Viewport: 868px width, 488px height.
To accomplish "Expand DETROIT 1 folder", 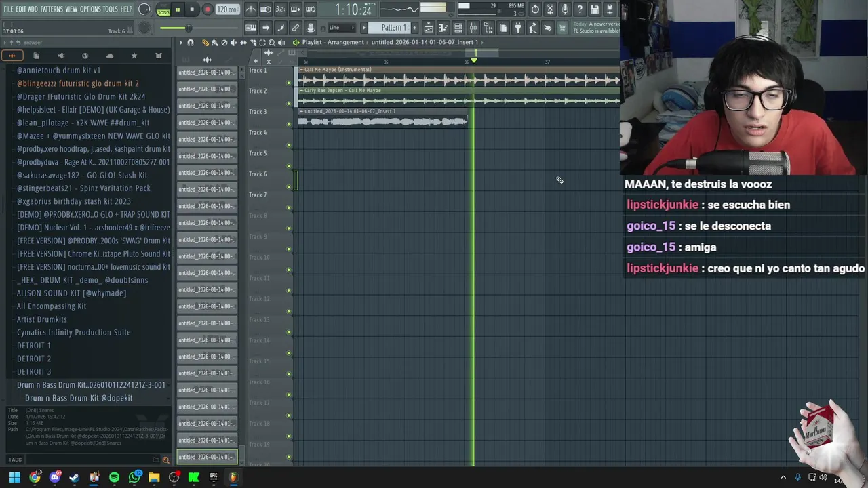I will coord(34,346).
